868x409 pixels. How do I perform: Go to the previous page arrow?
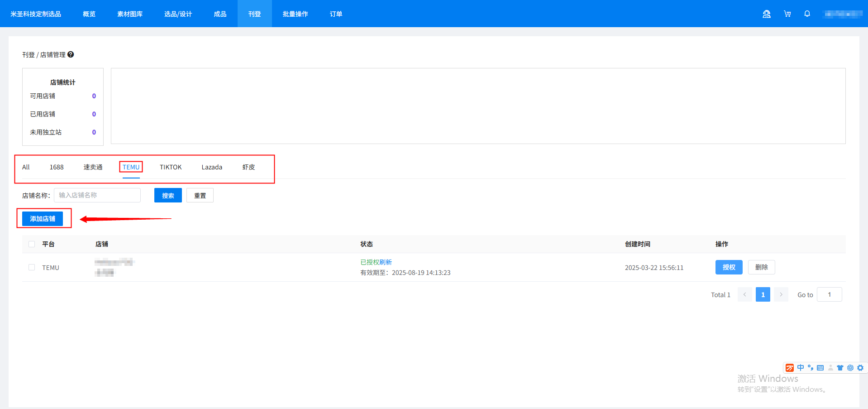[744, 294]
